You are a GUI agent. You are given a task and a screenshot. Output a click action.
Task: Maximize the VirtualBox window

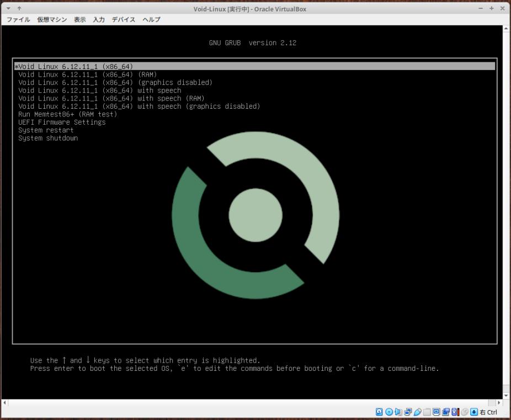pos(492,8)
